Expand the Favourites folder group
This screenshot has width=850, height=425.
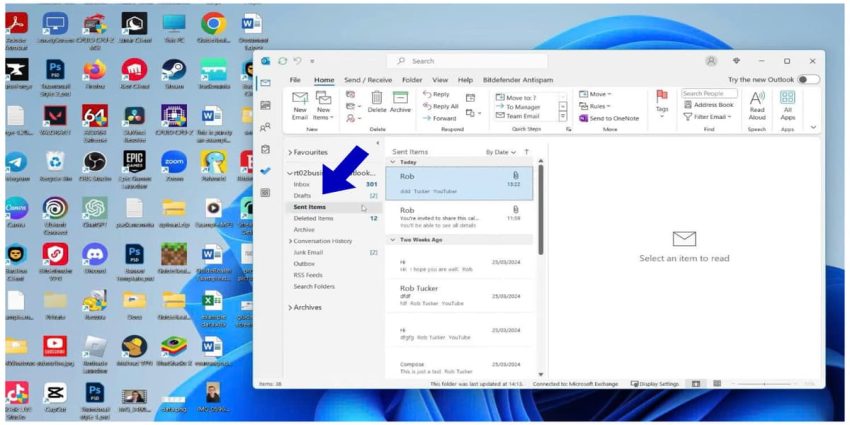290,153
